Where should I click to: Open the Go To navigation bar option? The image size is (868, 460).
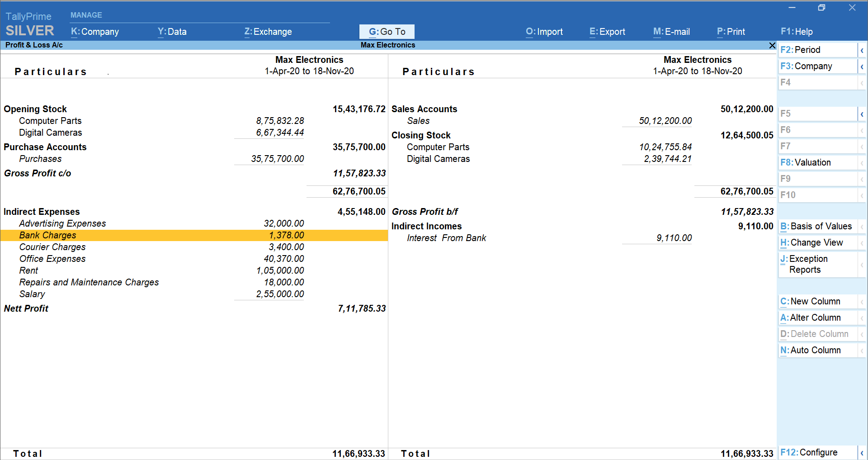(387, 32)
